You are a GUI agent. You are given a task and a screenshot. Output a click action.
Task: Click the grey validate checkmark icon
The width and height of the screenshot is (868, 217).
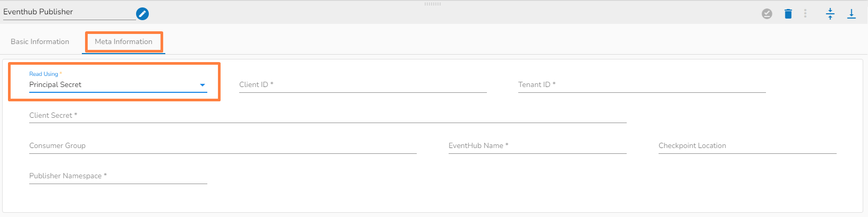click(x=767, y=14)
